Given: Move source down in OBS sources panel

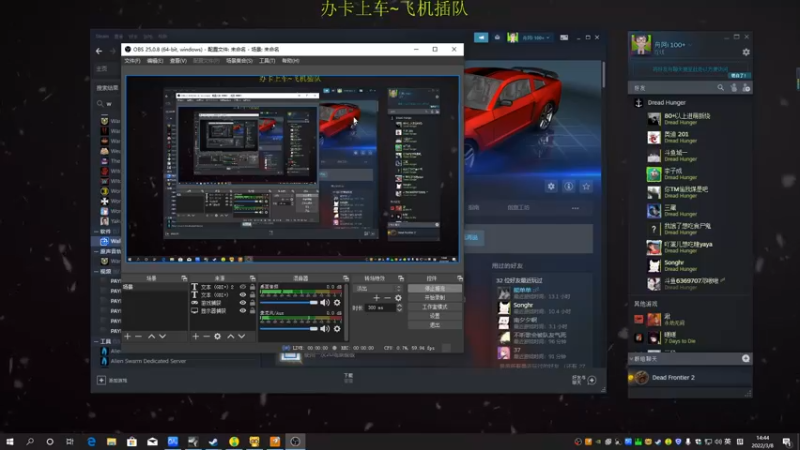Looking at the screenshot, I should 241,337.
